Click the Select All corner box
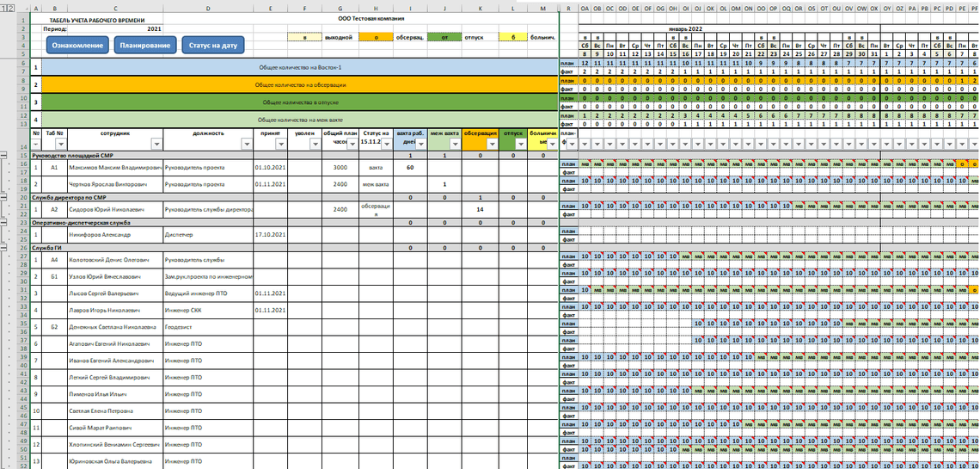The image size is (980, 469). 24,9
